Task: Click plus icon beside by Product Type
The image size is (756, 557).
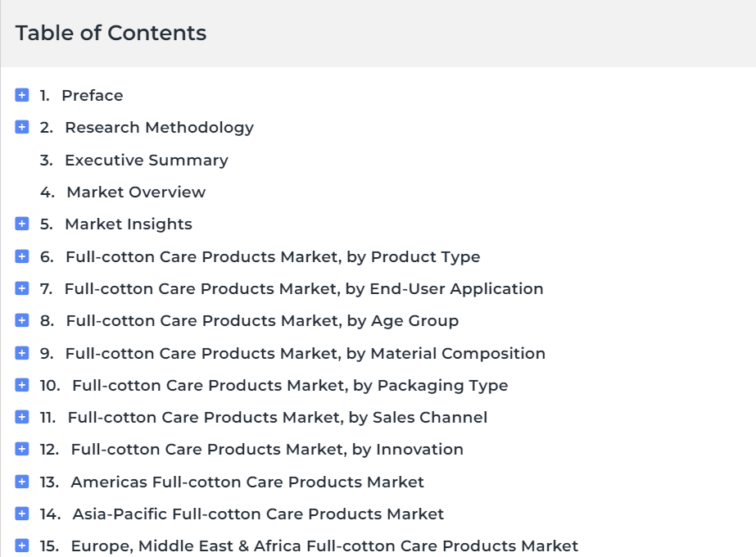Action: pos(21,256)
